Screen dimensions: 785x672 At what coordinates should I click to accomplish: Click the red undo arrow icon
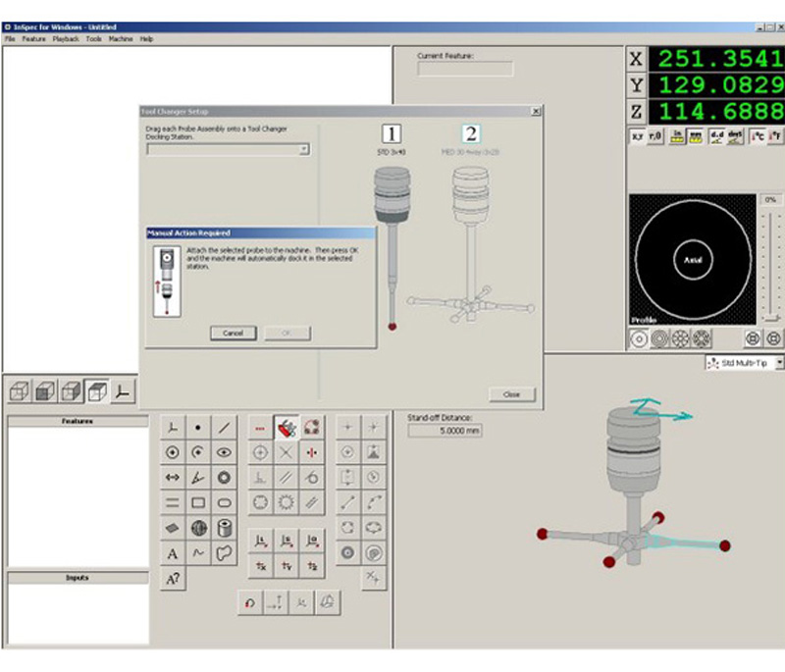coord(250,603)
